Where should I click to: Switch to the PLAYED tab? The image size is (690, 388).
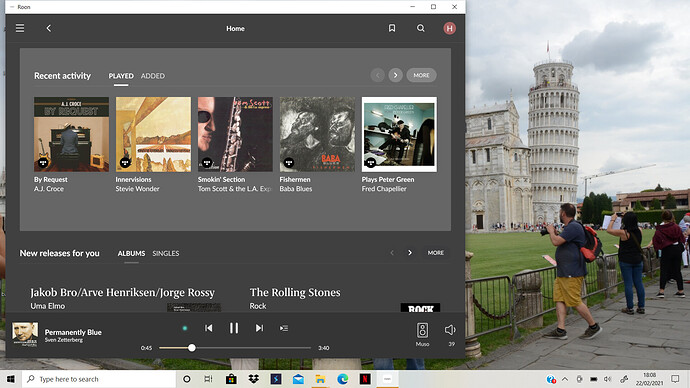point(121,76)
